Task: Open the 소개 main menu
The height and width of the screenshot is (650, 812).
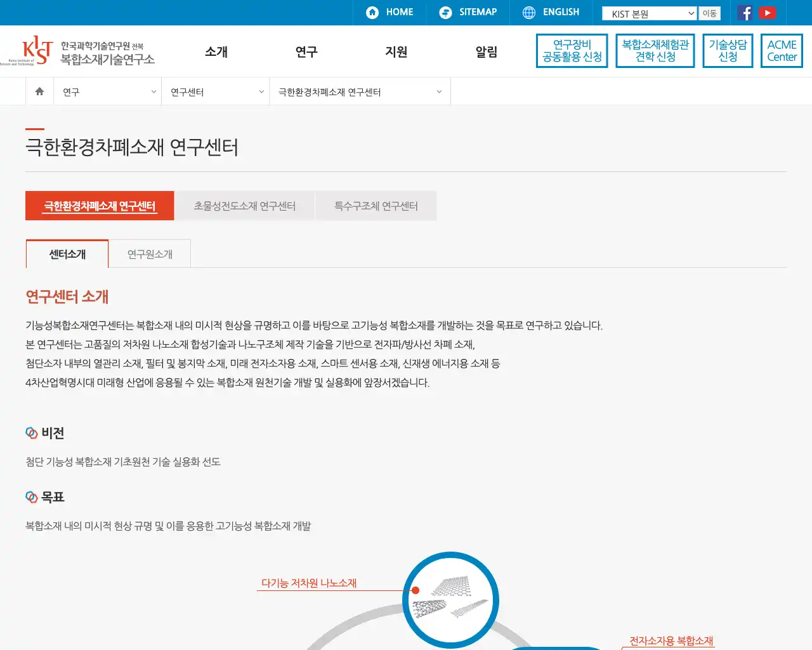Action: click(x=216, y=51)
